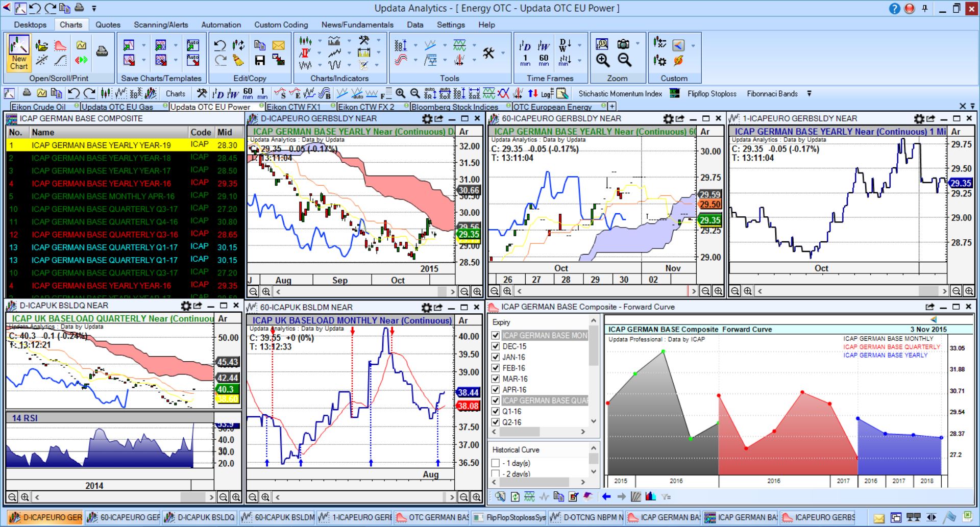Uncheck DEC-15 expiry checkbox
The width and height of the screenshot is (980, 527).
495,346
